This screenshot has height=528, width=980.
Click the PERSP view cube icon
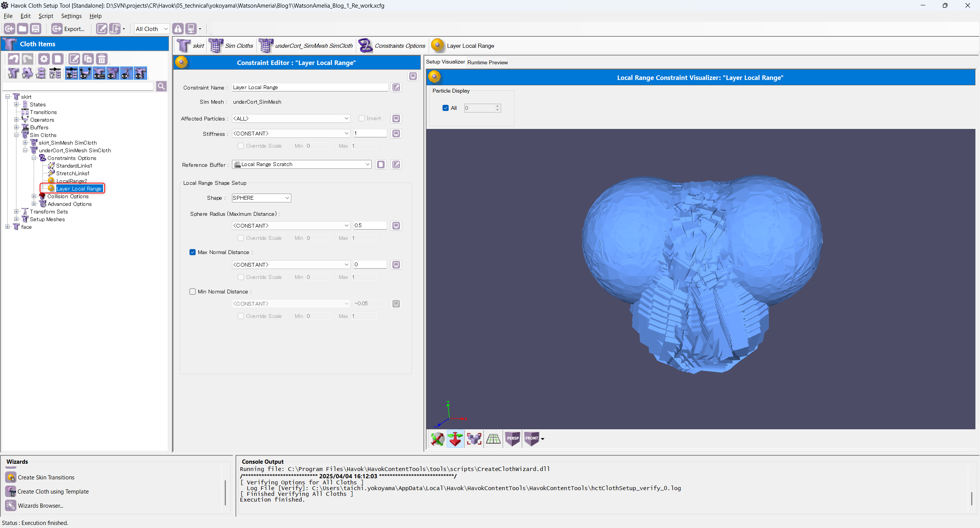point(513,439)
